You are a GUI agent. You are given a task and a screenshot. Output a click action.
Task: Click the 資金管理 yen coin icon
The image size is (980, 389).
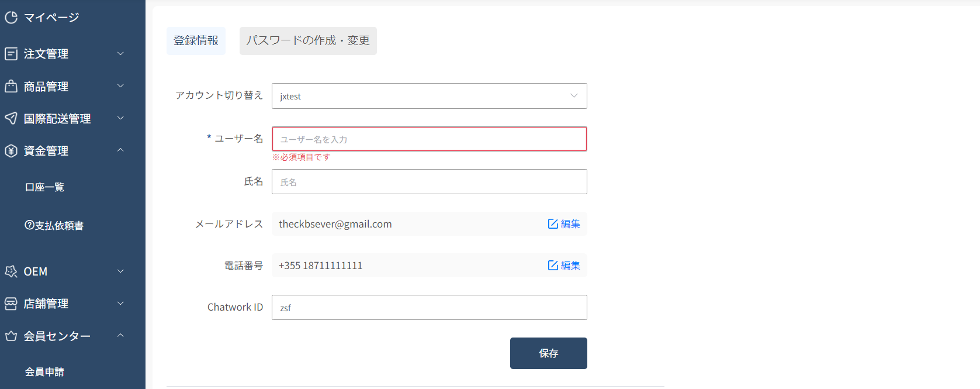pos(11,151)
